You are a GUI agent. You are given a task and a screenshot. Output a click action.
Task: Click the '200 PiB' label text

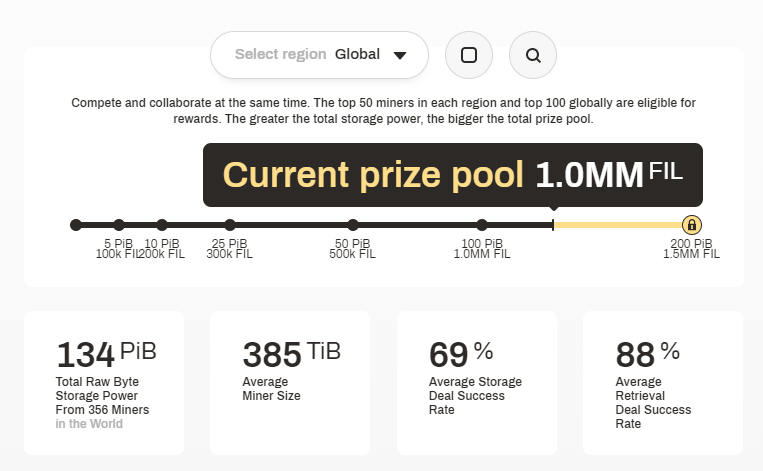(x=691, y=243)
